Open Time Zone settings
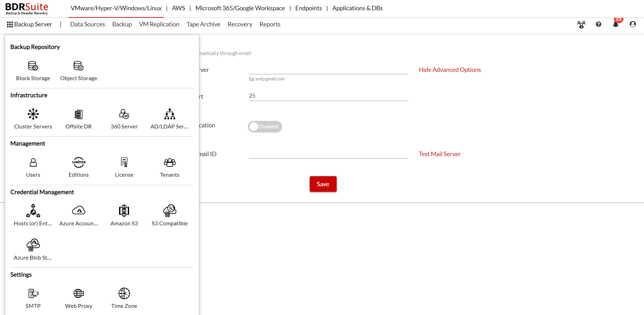Viewport: 644px width, 315px height. pyautogui.click(x=124, y=299)
